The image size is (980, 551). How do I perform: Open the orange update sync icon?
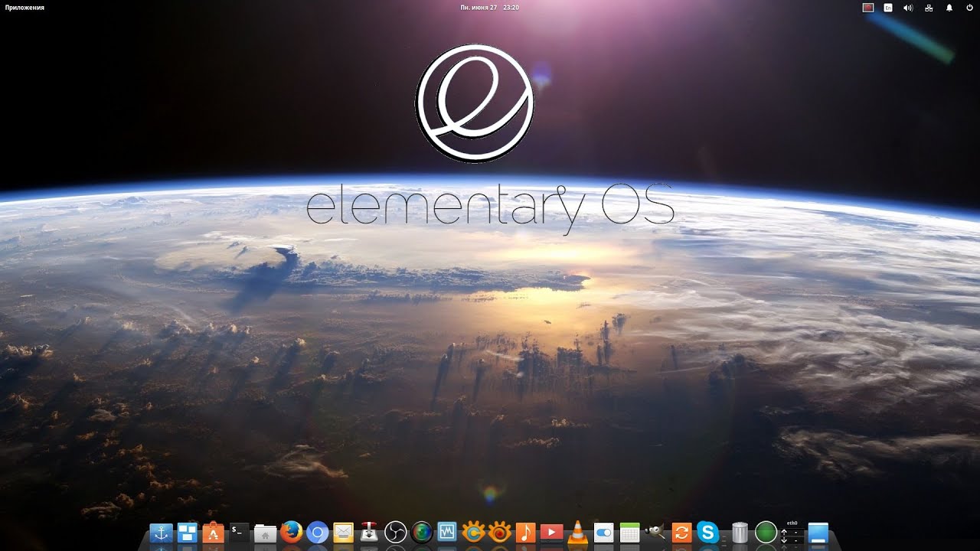(681, 533)
